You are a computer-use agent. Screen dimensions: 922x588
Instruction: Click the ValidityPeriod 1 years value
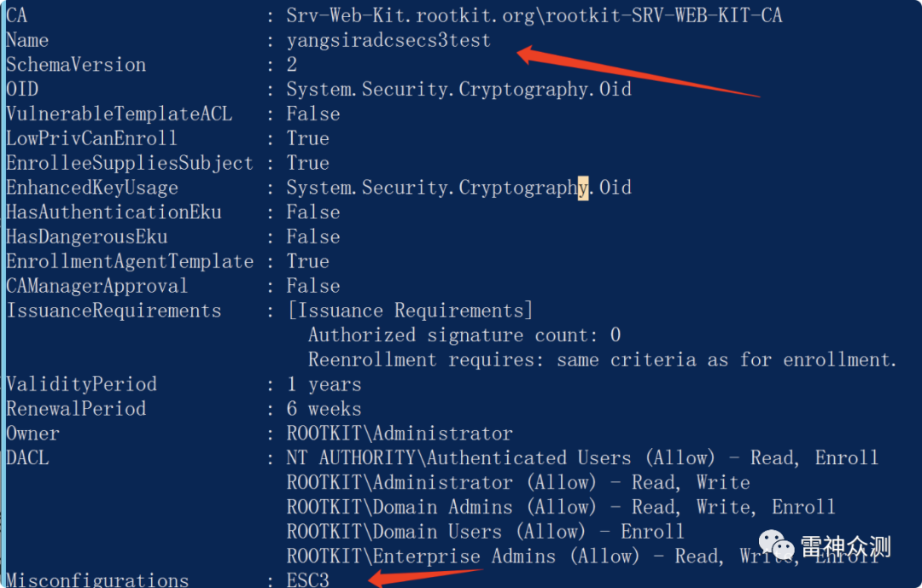[324, 385]
